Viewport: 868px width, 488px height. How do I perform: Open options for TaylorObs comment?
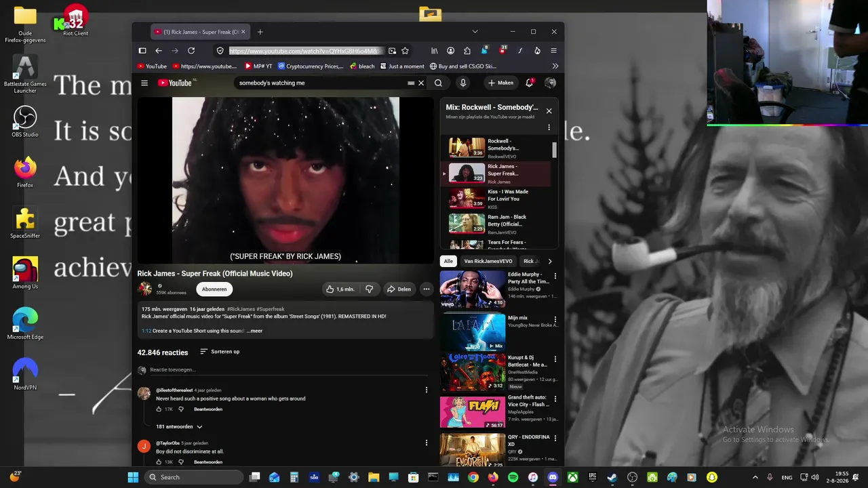(x=427, y=443)
